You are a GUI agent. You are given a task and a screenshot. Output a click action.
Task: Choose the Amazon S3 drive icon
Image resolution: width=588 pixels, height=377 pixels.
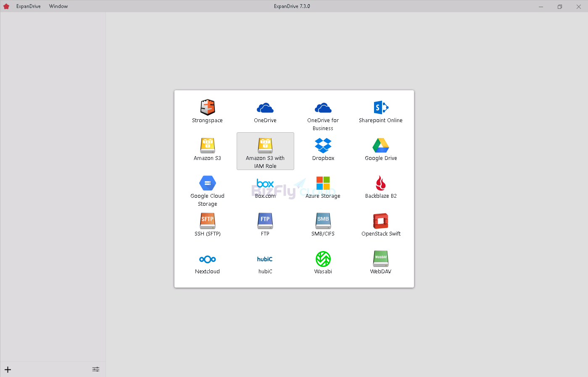[208, 145]
